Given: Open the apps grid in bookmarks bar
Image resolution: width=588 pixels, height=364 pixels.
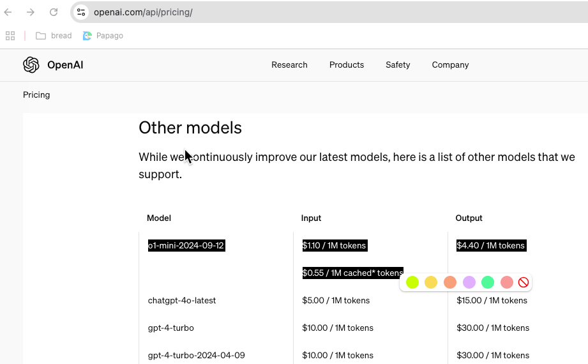Looking at the screenshot, I should [10, 36].
